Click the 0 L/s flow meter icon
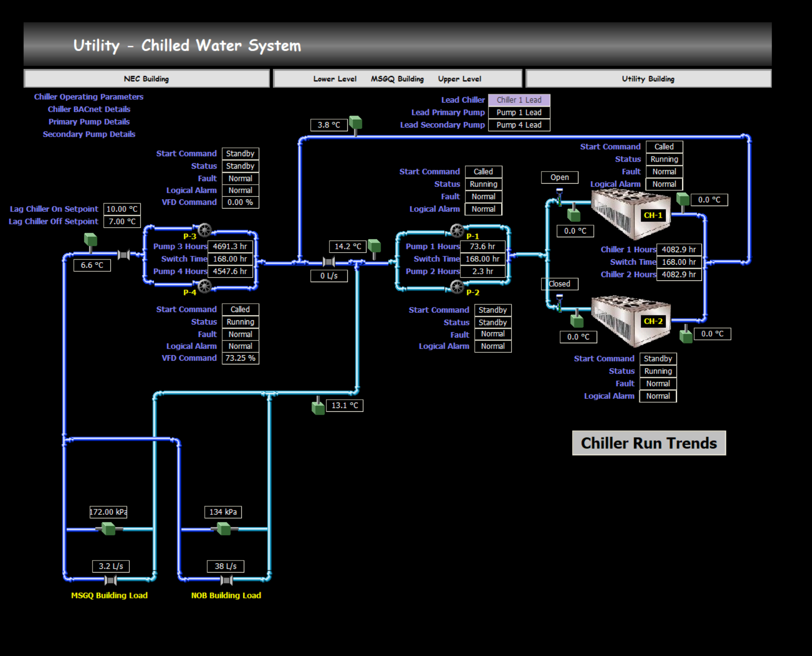This screenshot has width=812, height=656. coord(329,262)
